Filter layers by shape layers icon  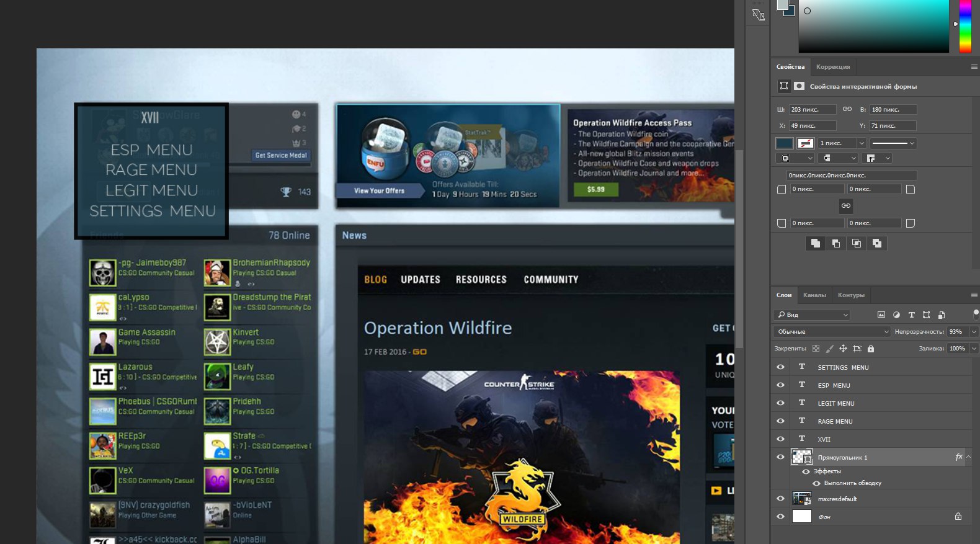[x=926, y=314]
